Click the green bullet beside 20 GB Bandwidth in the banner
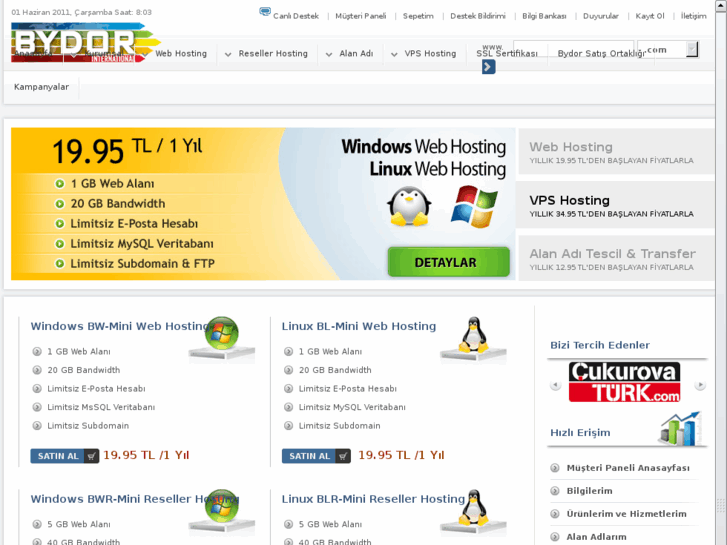 coord(60,204)
